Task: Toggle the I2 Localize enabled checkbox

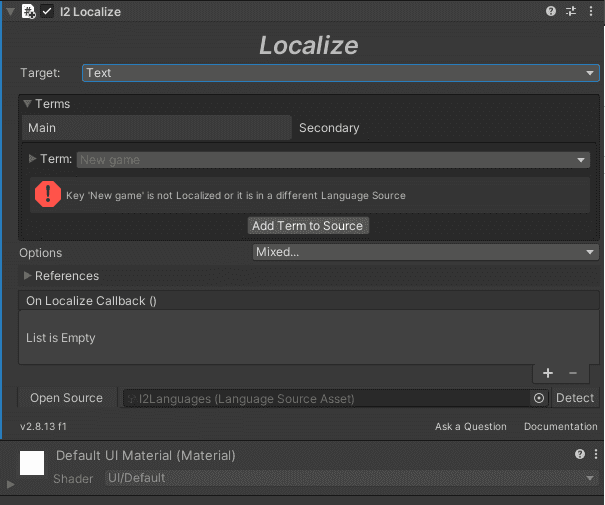Action: (47, 12)
